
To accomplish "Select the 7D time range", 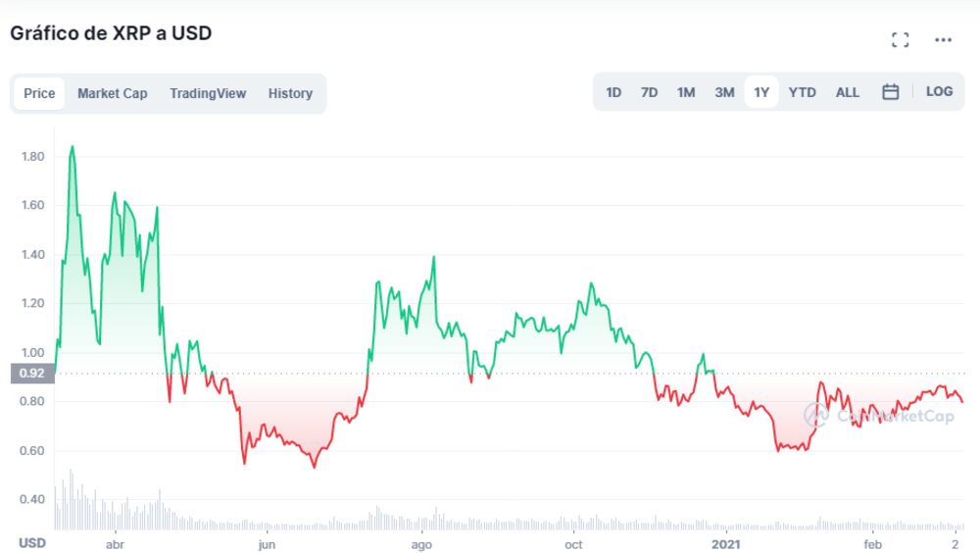I will point(650,92).
